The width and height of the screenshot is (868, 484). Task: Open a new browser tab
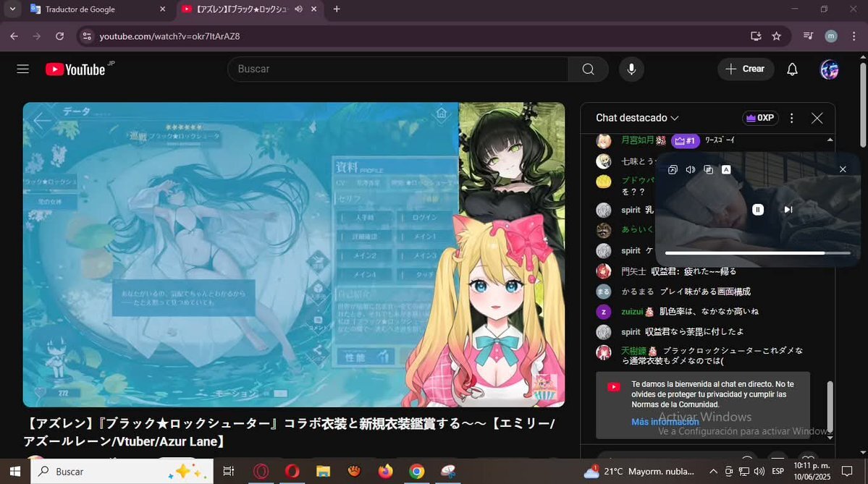tap(337, 9)
